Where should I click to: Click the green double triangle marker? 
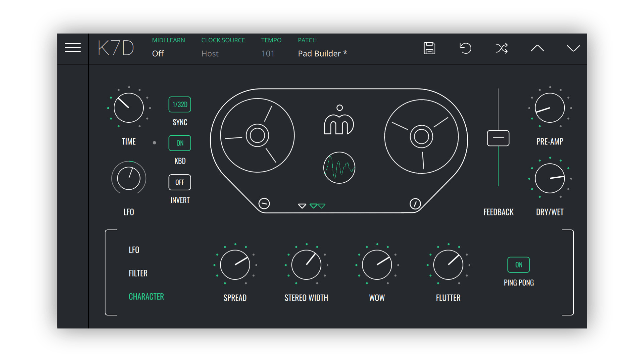click(x=317, y=206)
